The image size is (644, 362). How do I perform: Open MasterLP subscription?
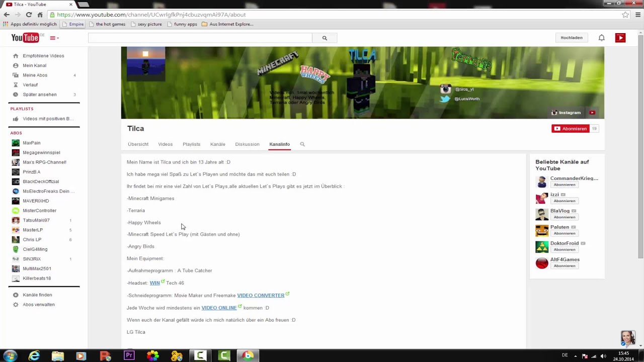coord(33,230)
